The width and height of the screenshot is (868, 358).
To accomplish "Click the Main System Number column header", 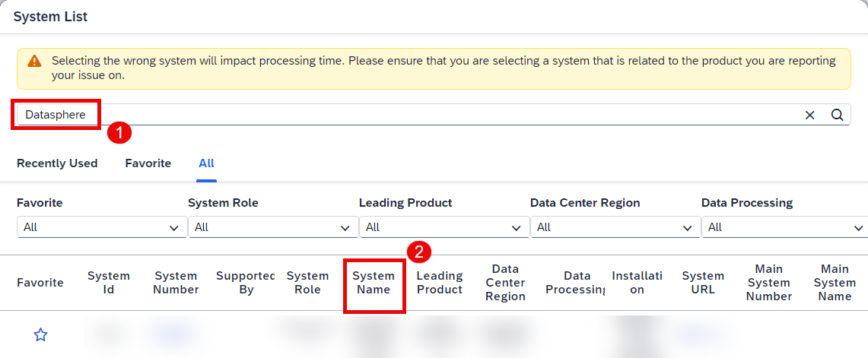I will point(769,283).
